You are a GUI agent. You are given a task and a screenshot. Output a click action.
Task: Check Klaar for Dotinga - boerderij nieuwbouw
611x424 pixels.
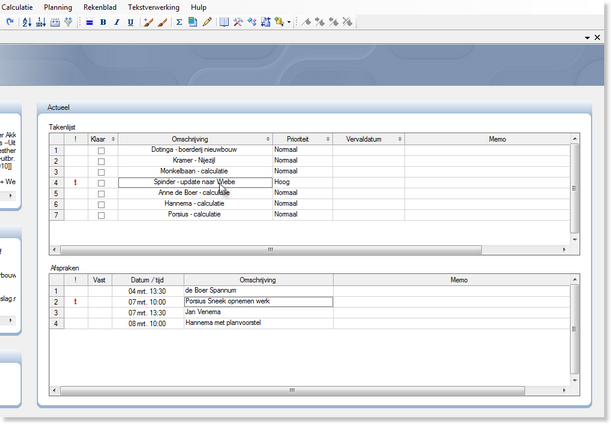(101, 150)
